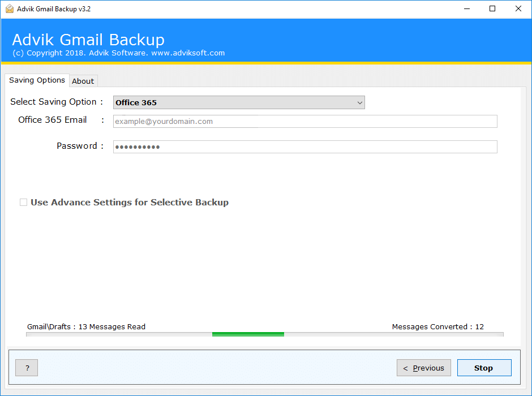The height and width of the screenshot is (396, 532).
Task: Open the Select Saving Option dropdown
Action: (239, 102)
